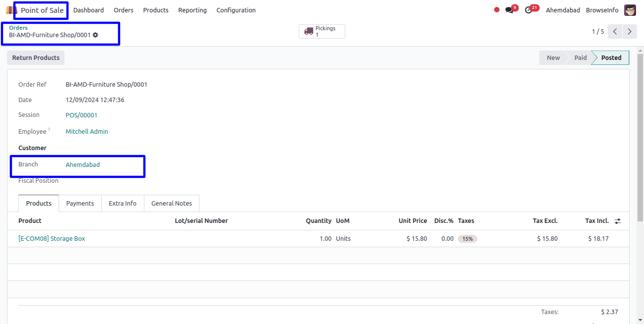The height and width of the screenshot is (324, 644).
Task: Open the chat messages icon with 9 badge
Action: (509, 10)
